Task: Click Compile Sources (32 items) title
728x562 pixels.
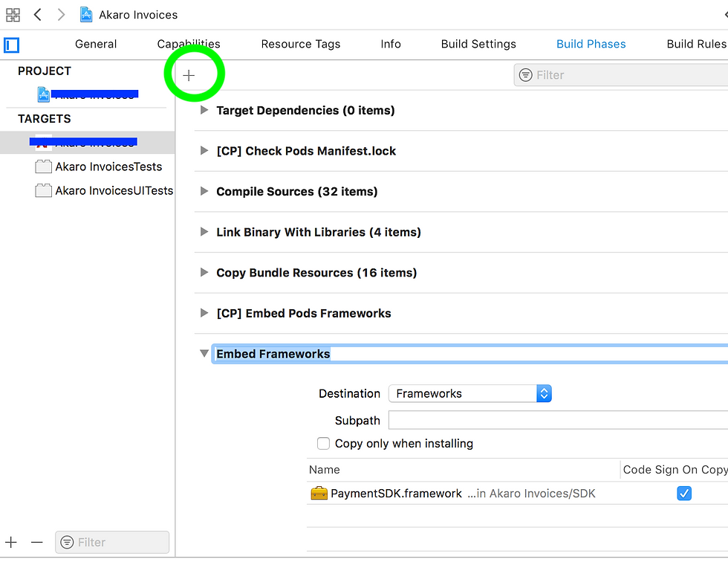Action: (x=296, y=192)
